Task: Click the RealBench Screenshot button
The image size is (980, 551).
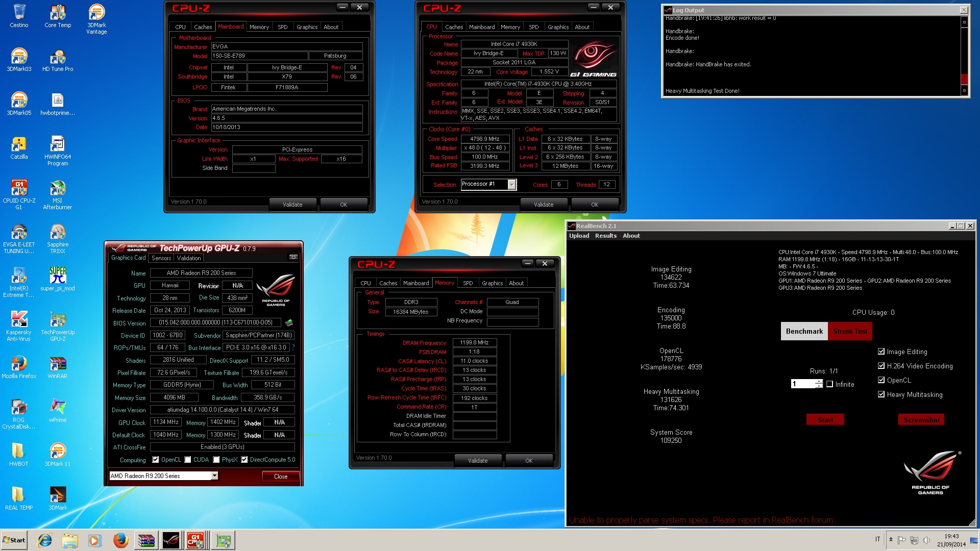Action: pos(921,420)
